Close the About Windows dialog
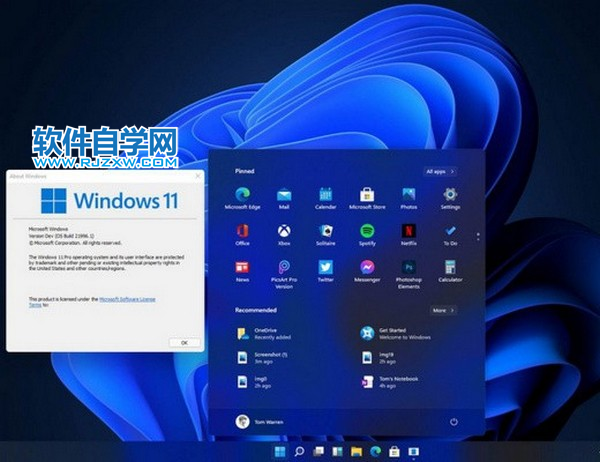This screenshot has height=462, width=600. pos(198,176)
